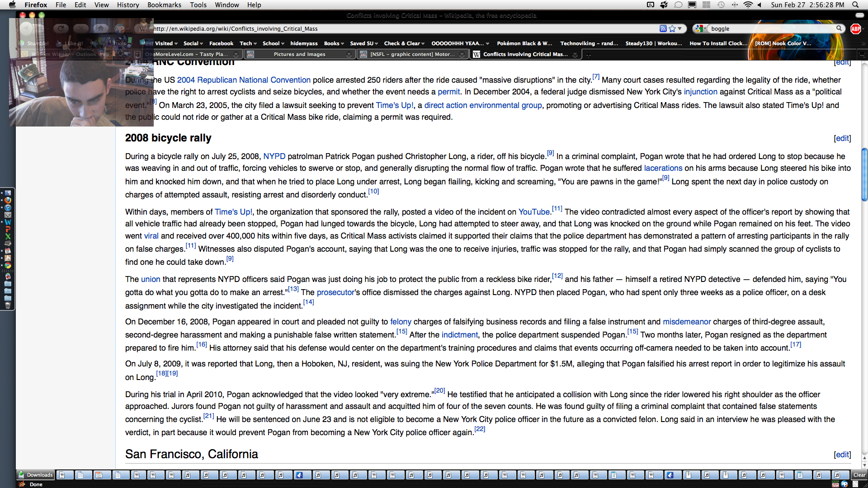Close the Pictures and Images tab

[349, 54]
